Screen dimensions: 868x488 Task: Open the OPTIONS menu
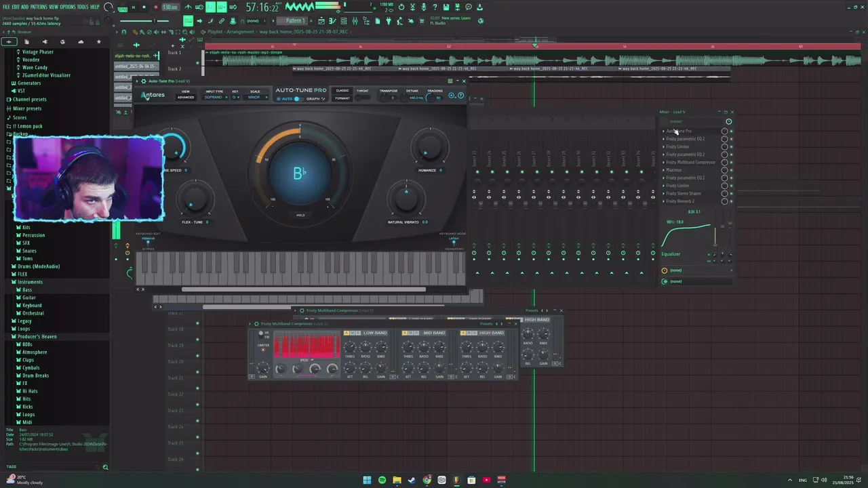coord(67,7)
